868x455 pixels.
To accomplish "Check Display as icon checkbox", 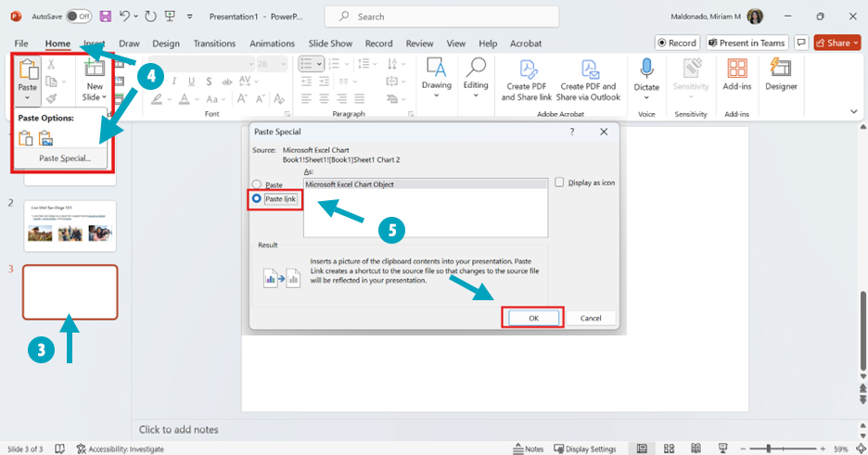I will click(559, 183).
